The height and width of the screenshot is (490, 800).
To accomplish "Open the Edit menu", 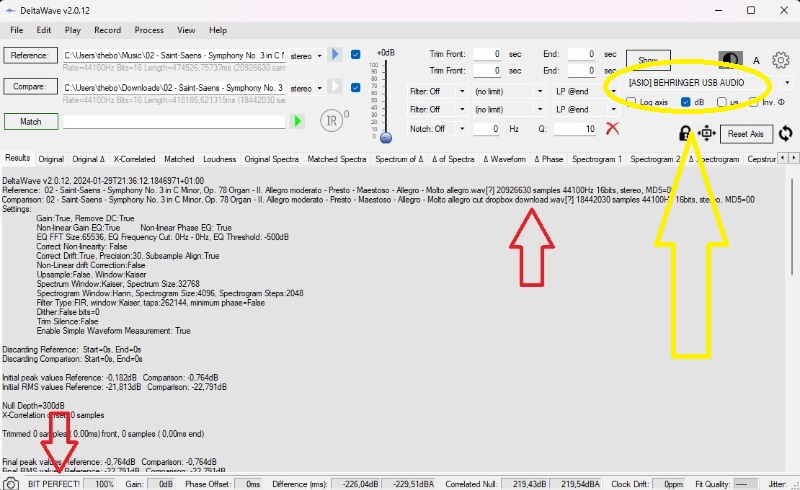I will (x=44, y=30).
